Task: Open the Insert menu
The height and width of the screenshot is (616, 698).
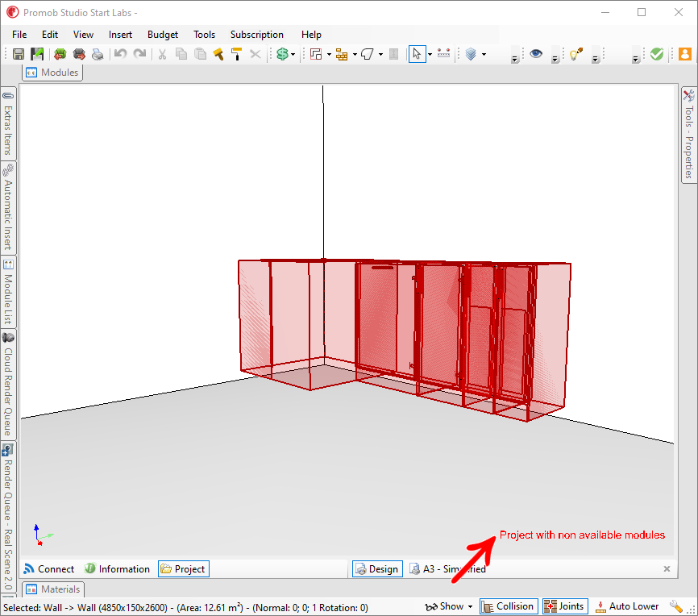Action: coord(120,35)
